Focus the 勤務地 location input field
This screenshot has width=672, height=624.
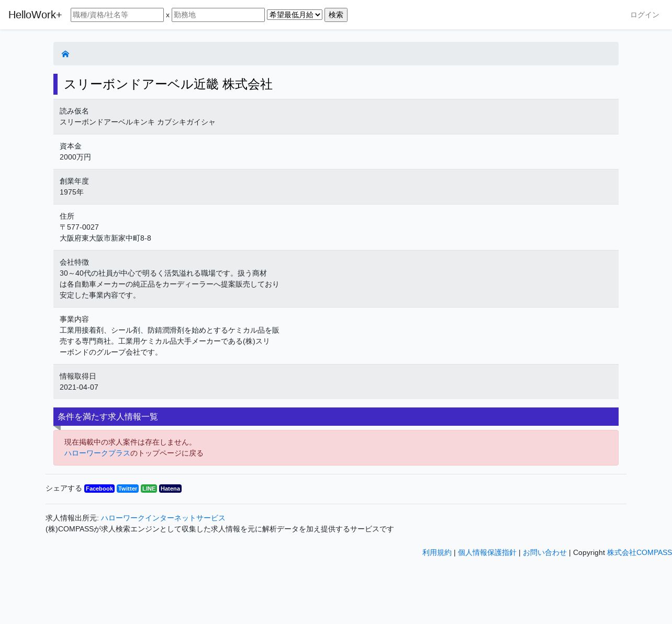coord(218,15)
